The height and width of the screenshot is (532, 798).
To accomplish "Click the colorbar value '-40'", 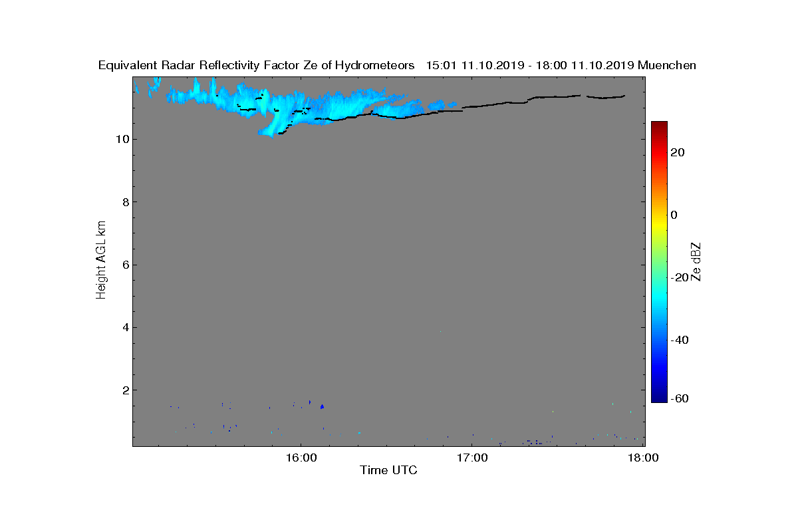I will (x=678, y=340).
